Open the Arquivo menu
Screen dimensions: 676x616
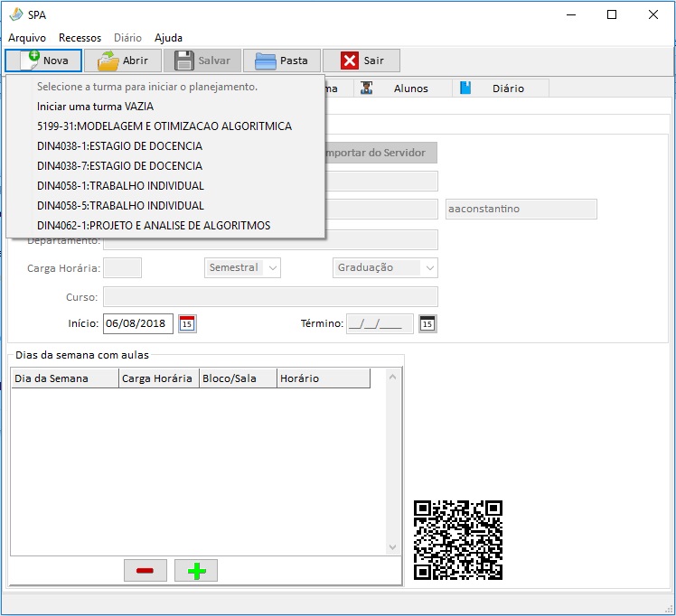point(27,38)
